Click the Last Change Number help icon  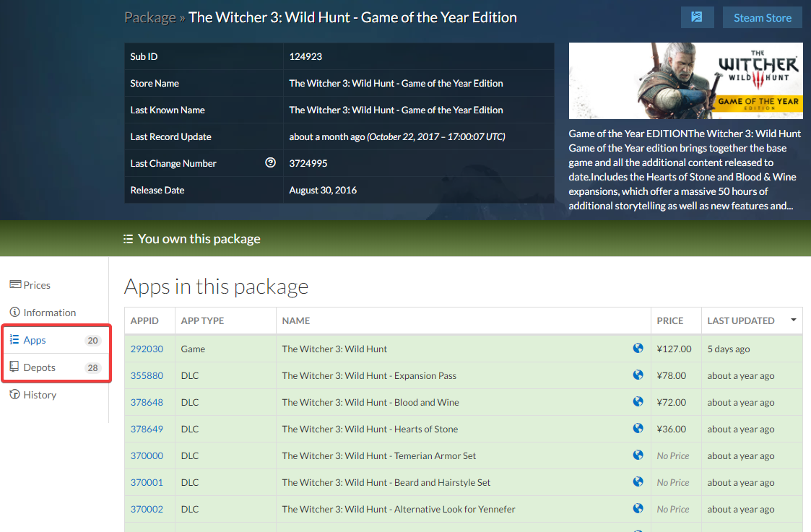click(x=270, y=163)
